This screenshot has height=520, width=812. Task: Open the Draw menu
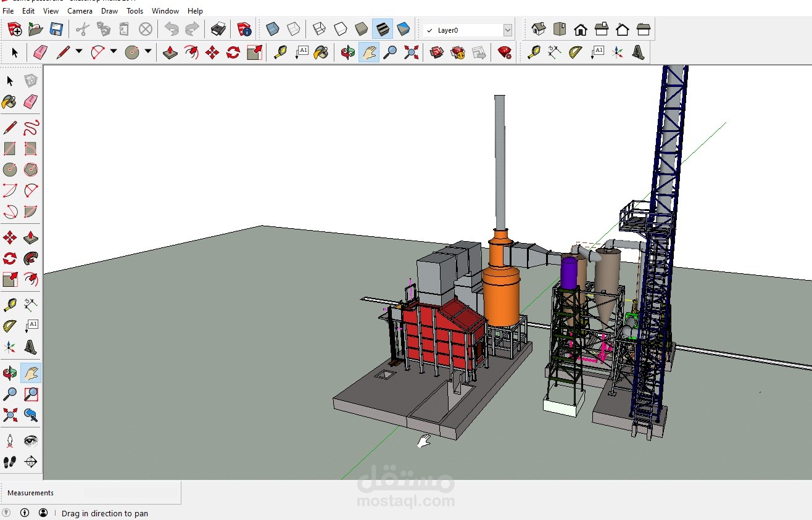coord(110,11)
